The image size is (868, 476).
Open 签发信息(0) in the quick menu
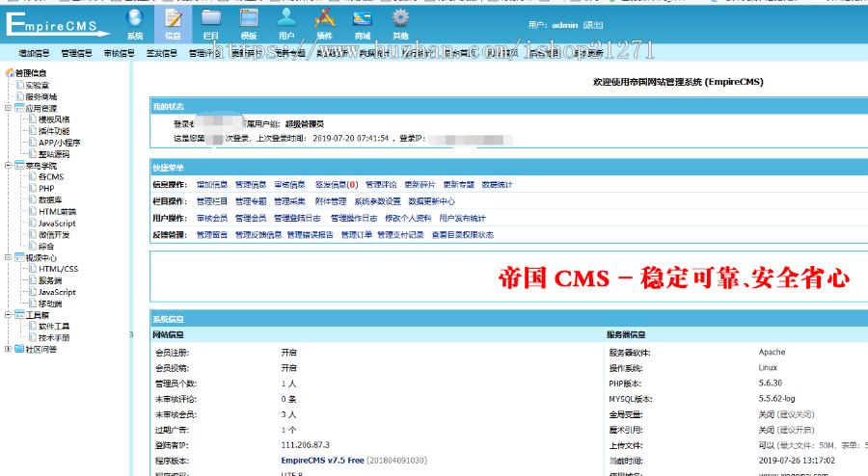click(337, 185)
